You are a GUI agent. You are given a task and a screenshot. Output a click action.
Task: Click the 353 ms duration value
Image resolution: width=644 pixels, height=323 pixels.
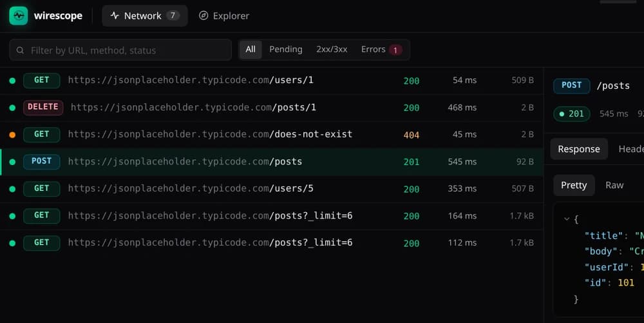(x=462, y=189)
